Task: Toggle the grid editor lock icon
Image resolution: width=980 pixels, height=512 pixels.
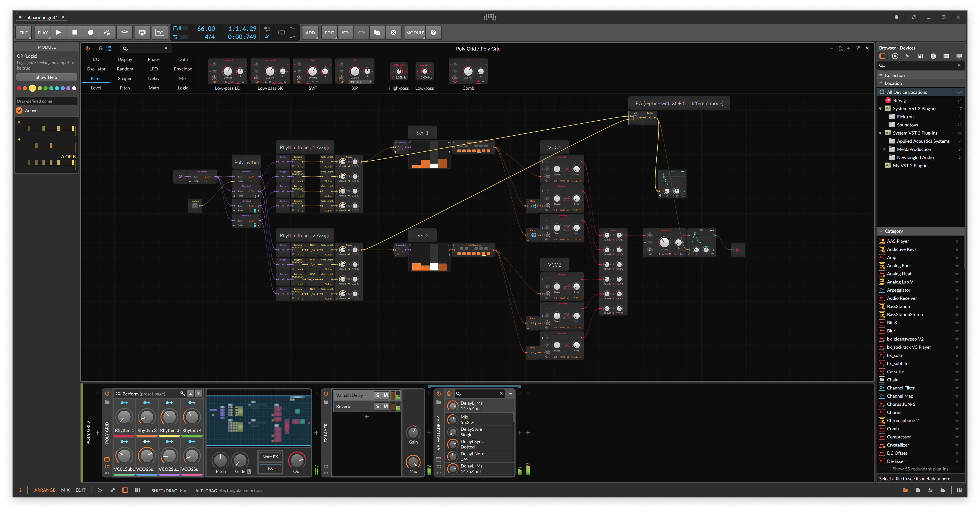Action: pos(101,48)
